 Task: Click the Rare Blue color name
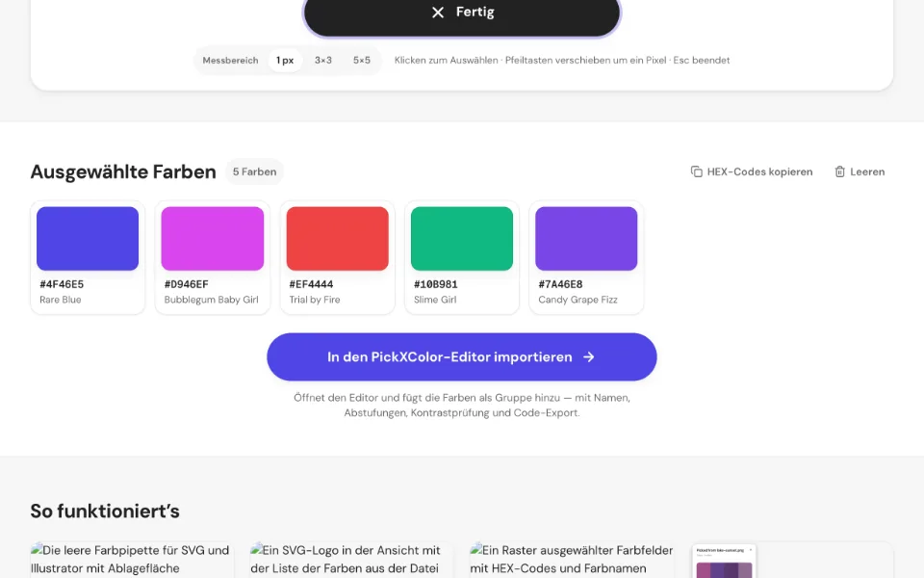tap(60, 300)
